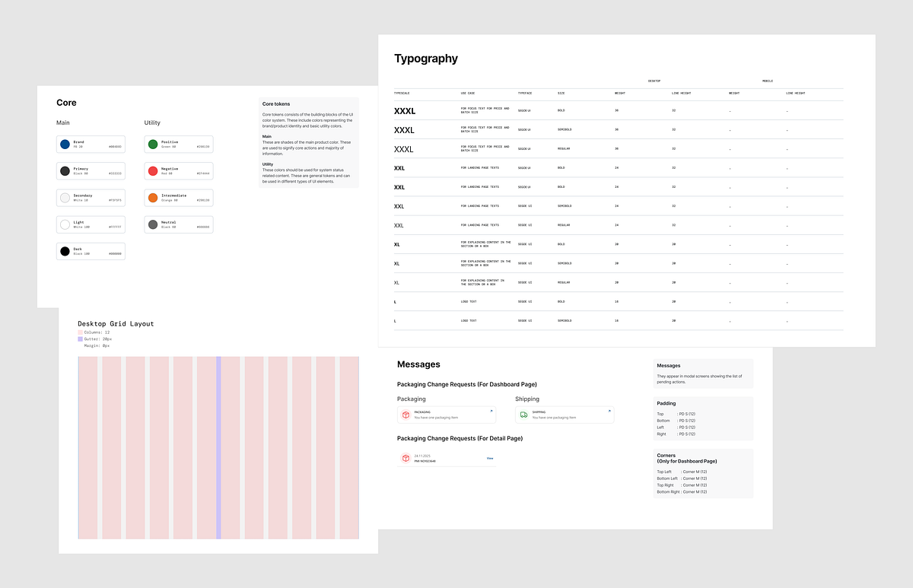Click the 'Core tokens' panel title
The height and width of the screenshot is (588, 913).
click(x=276, y=103)
